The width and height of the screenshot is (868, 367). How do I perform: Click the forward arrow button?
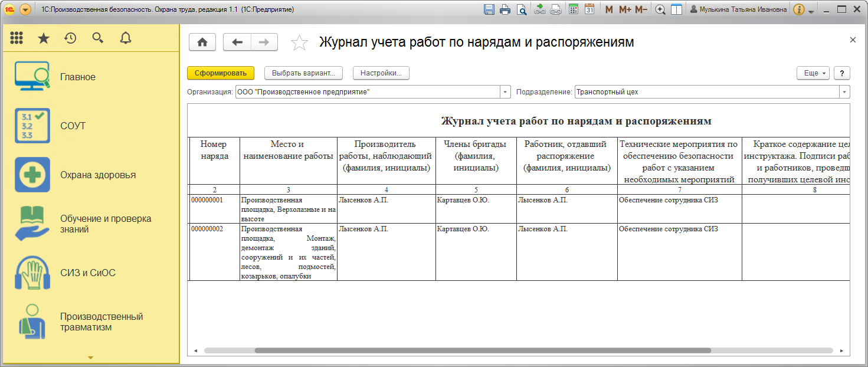(x=264, y=42)
